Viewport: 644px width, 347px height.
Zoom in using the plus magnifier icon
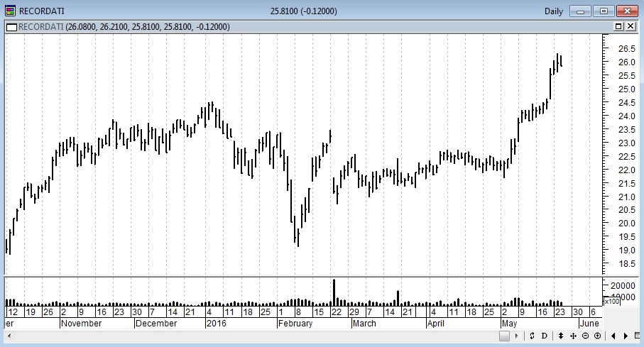coord(597,336)
